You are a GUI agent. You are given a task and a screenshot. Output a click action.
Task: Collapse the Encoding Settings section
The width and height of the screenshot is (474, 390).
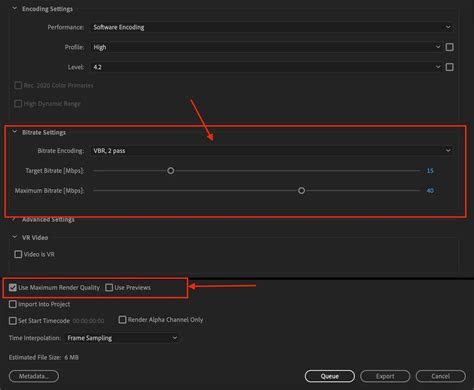pyautogui.click(x=15, y=8)
